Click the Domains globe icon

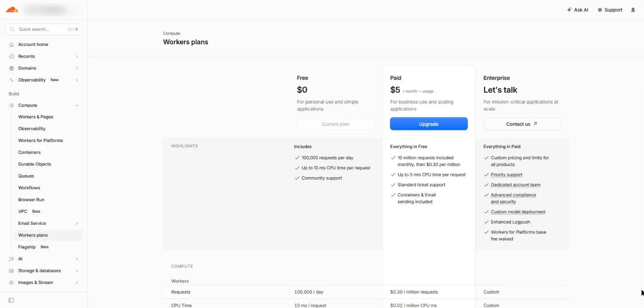(x=12, y=68)
